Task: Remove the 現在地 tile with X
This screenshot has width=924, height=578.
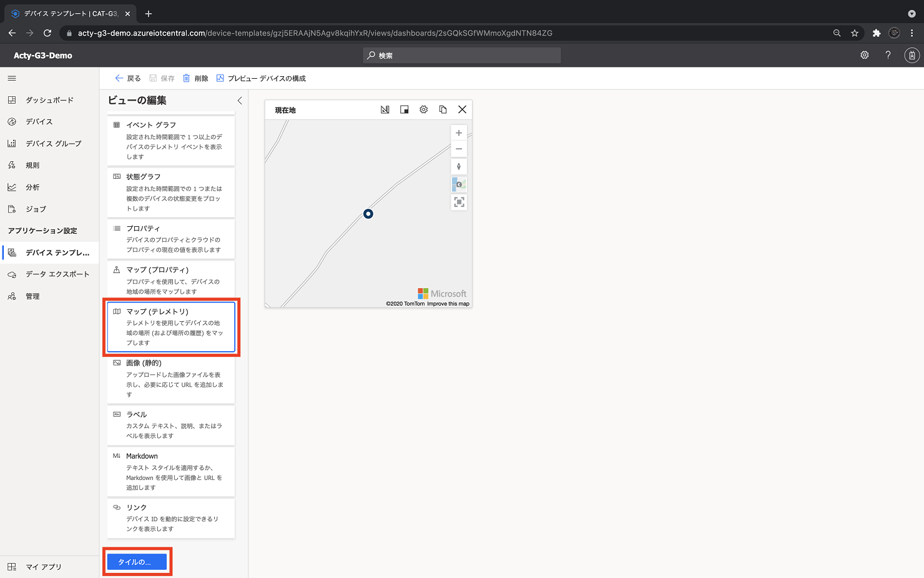Action: coord(463,109)
